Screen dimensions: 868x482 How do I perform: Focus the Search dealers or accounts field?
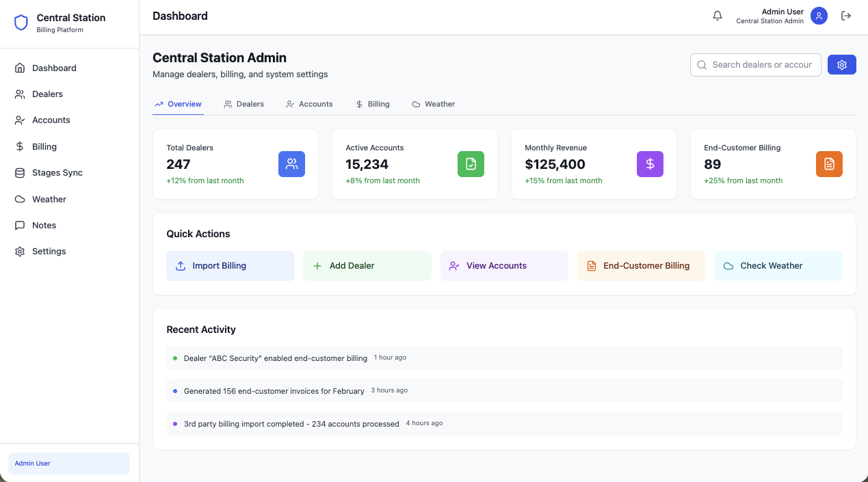click(756, 65)
